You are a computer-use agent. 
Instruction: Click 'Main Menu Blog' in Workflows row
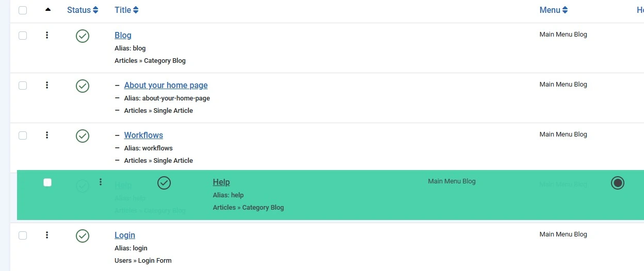[563, 134]
